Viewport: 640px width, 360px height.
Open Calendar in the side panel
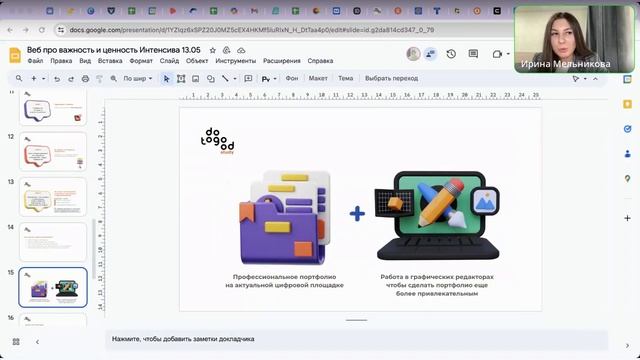pyautogui.click(x=627, y=79)
